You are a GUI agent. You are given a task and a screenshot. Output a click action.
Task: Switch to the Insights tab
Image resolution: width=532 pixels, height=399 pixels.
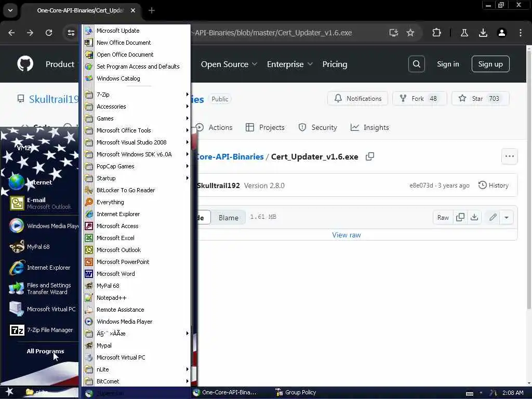pos(370,128)
